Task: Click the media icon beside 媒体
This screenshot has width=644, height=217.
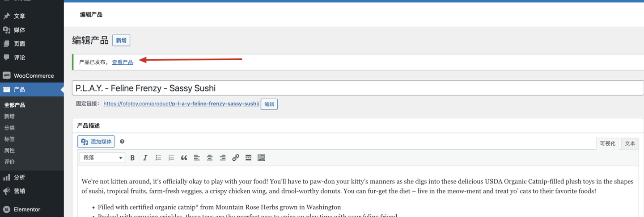Action: pyautogui.click(x=7, y=30)
